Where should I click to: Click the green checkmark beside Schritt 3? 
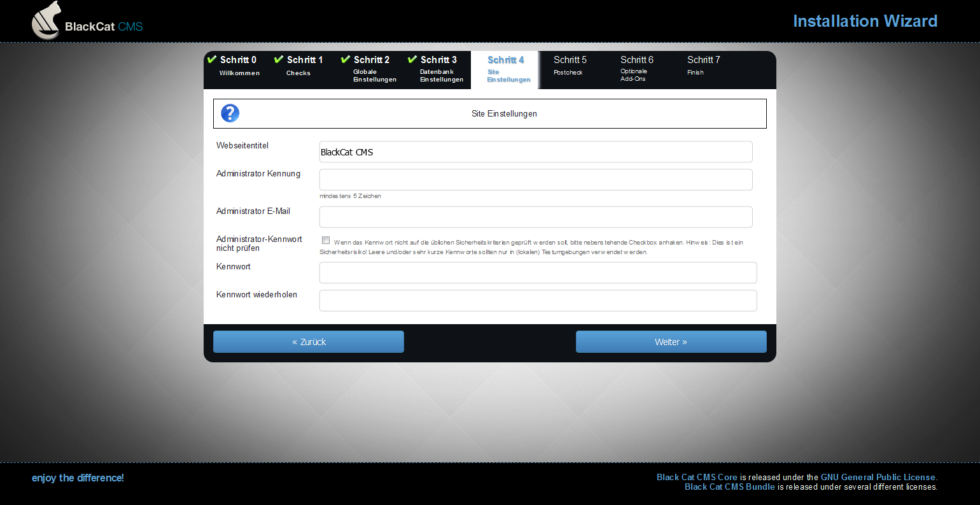(x=412, y=59)
